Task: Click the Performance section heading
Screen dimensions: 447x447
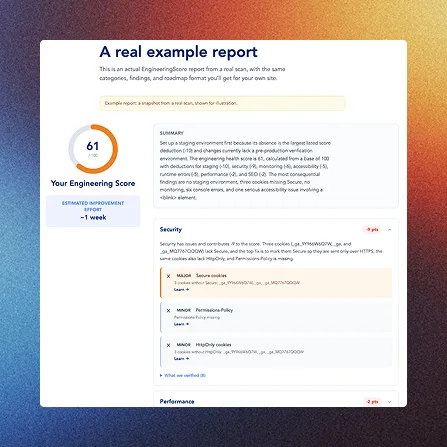Action: point(177,401)
